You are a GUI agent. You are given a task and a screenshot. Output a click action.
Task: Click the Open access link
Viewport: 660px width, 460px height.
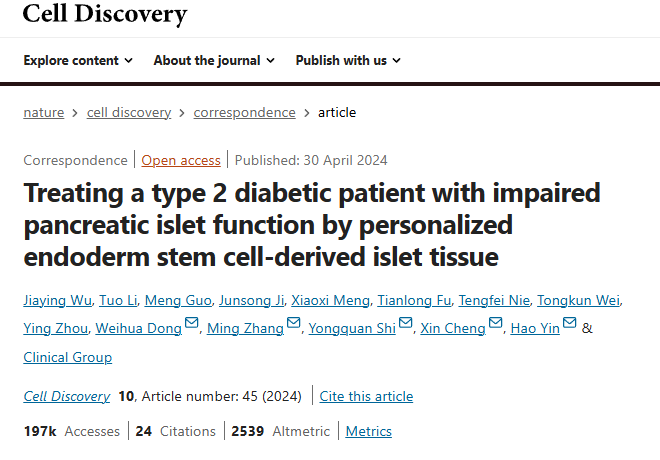tap(181, 160)
